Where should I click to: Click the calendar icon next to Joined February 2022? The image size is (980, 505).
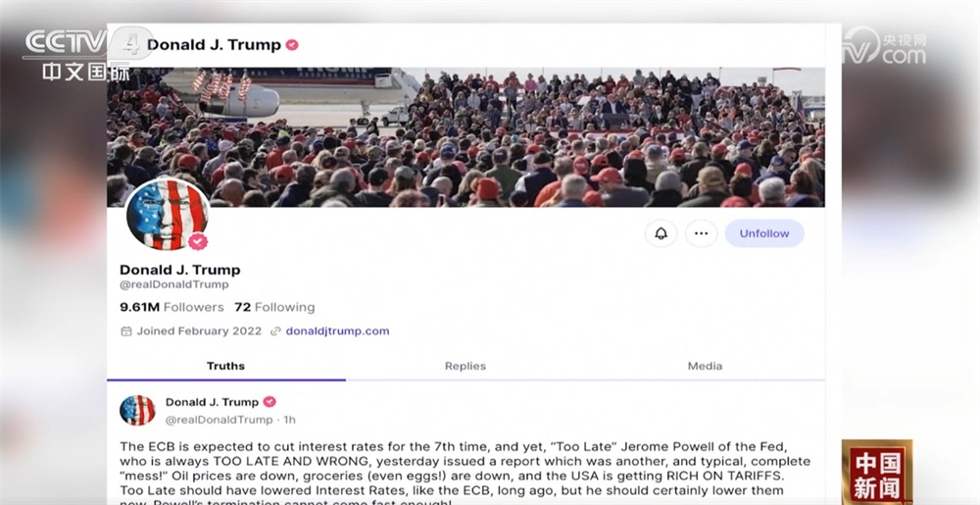pyautogui.click(x=126, y=331)
